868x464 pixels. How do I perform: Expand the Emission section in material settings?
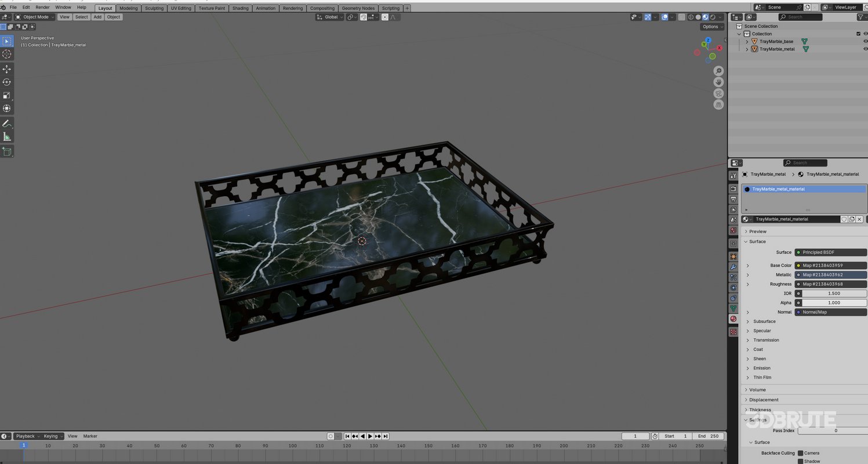click(x=760, y=368)
